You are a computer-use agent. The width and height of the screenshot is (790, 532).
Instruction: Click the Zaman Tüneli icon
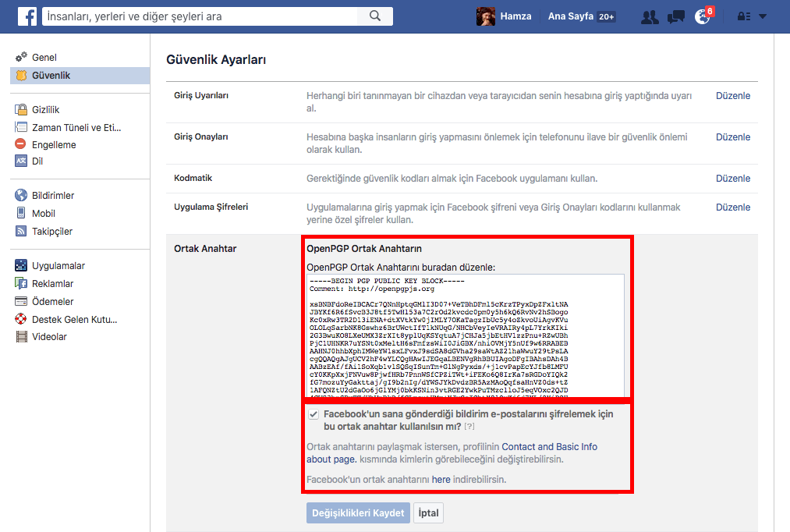point(21,127)
